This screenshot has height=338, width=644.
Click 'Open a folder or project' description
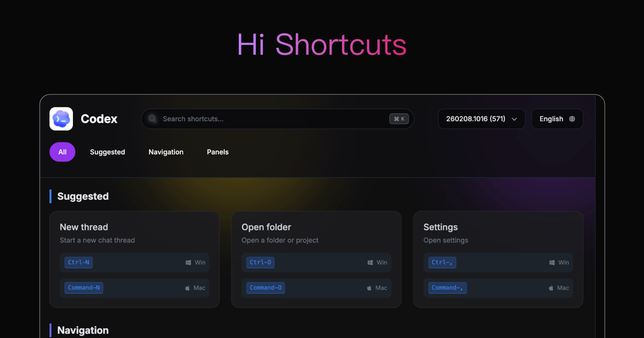tap(280, 240)
